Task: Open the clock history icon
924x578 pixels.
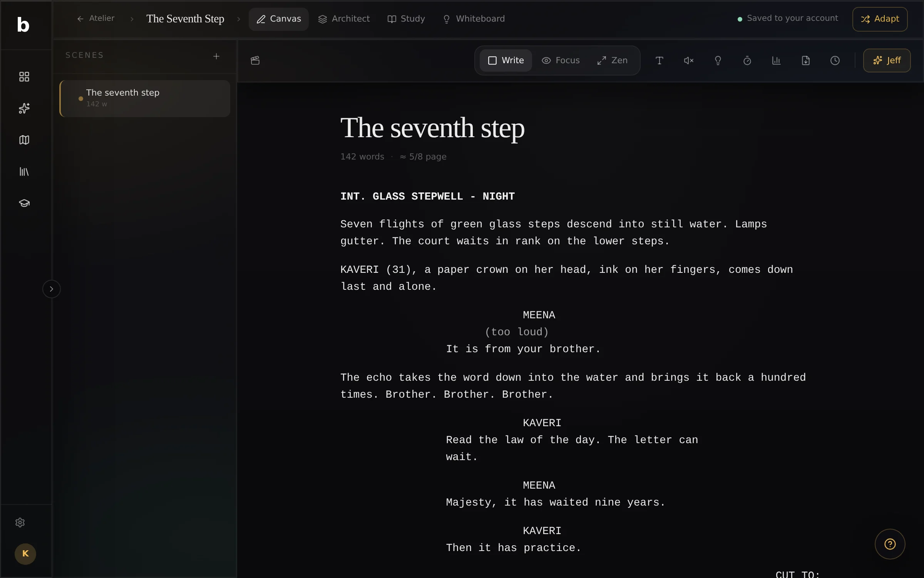Action: [835, 60]
